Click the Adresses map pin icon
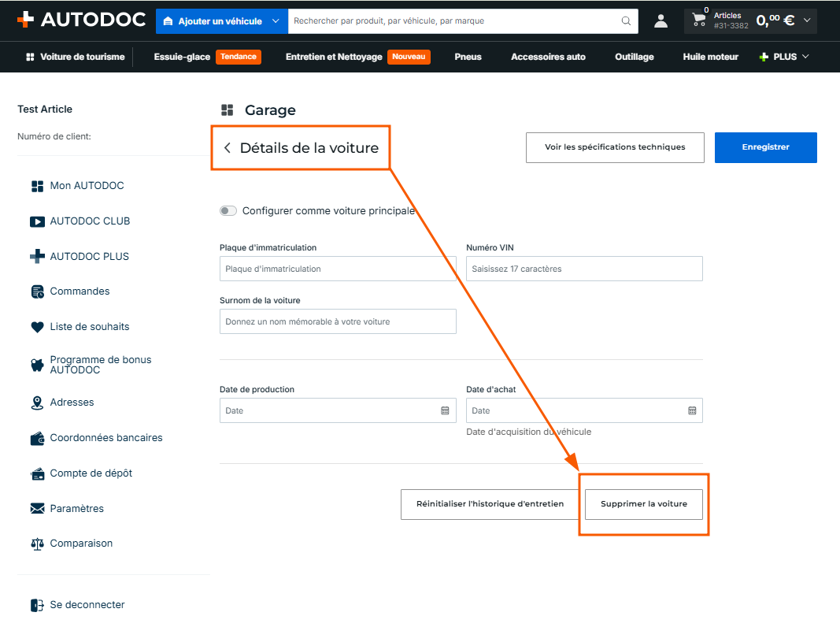The image size is (840, 642). [x=37, y=403]
